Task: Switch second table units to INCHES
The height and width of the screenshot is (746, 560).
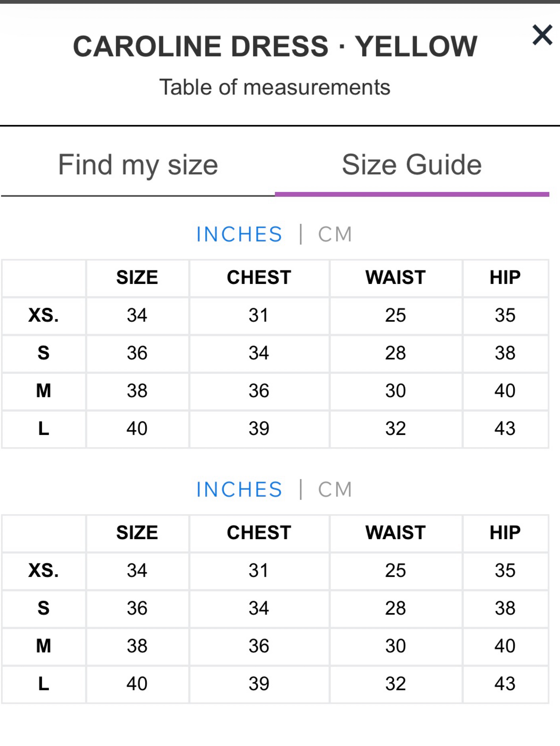Action: tap(239, 489)
